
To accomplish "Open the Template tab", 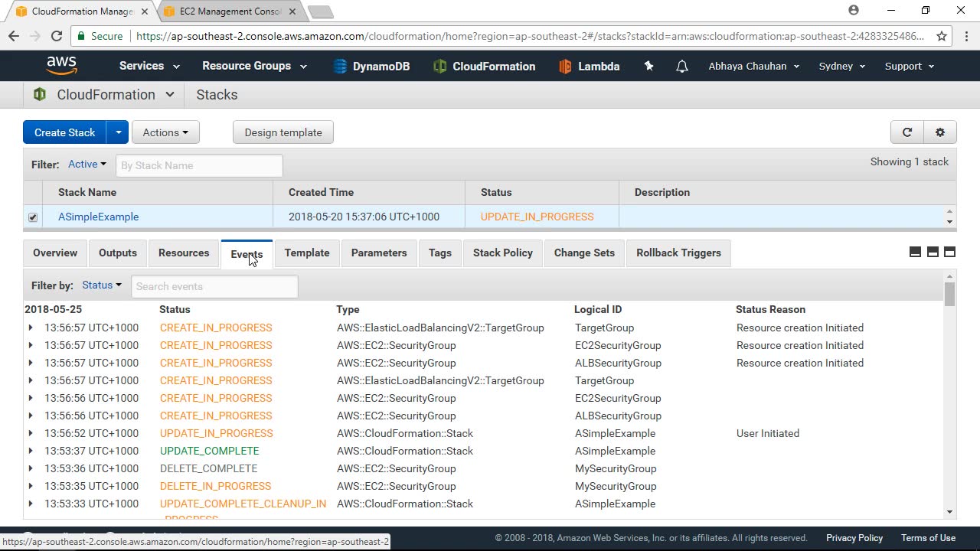I will click(x=307, y=253).
